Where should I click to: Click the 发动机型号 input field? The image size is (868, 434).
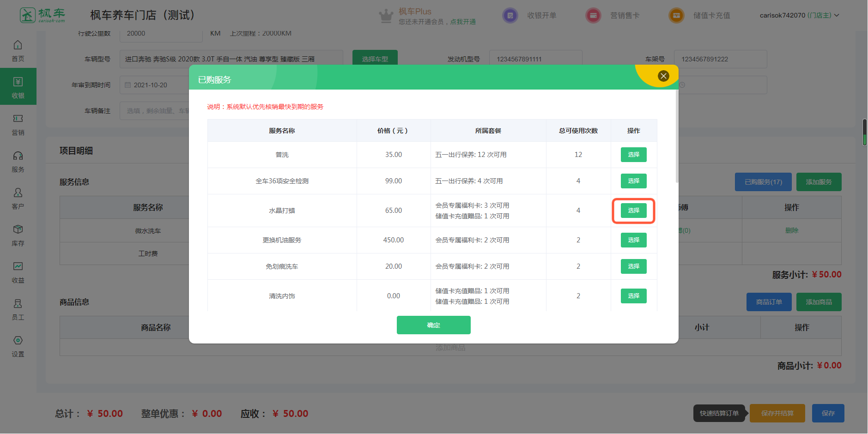(535, 59)
